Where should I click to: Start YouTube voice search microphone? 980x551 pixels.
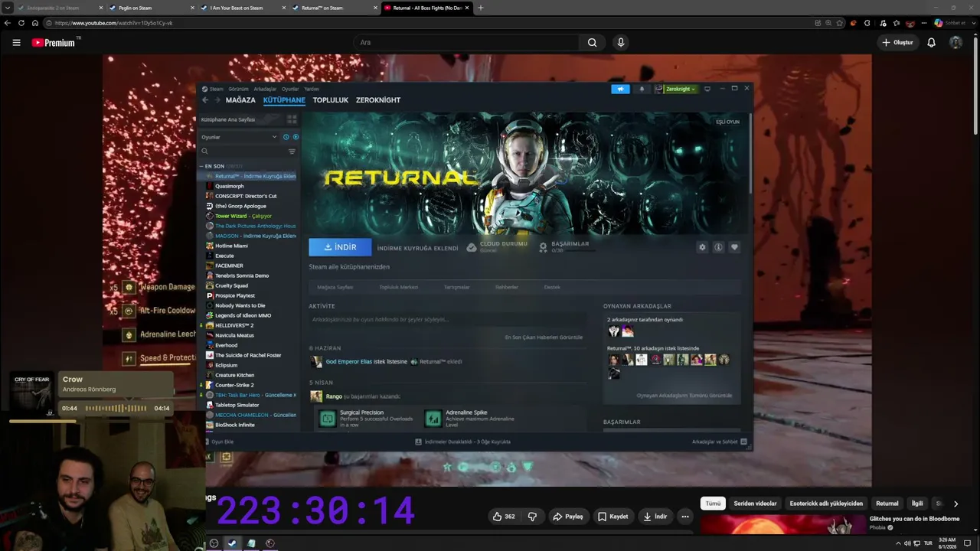point(621,43)
